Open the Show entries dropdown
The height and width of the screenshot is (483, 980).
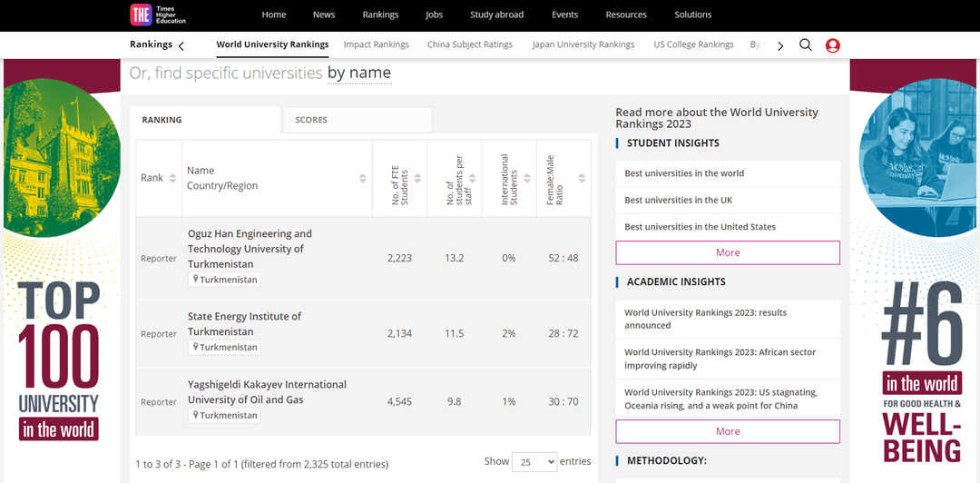click(x=534, y=462)
